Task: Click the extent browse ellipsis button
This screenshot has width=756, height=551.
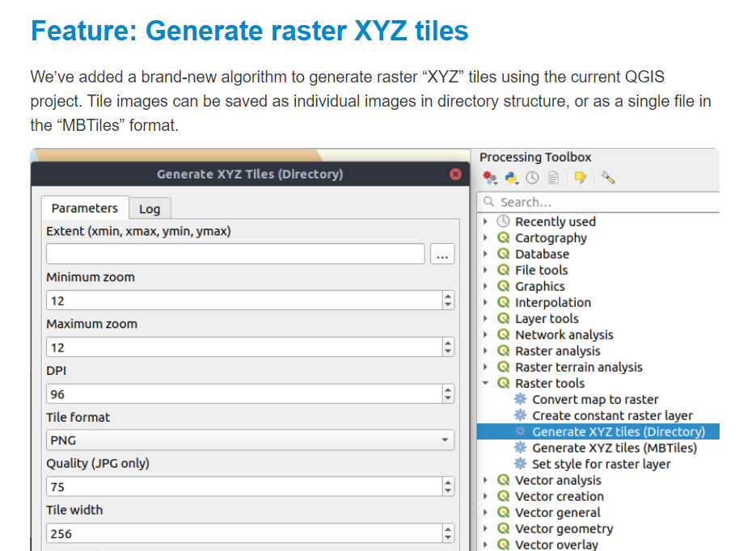Action: (442, 254)
